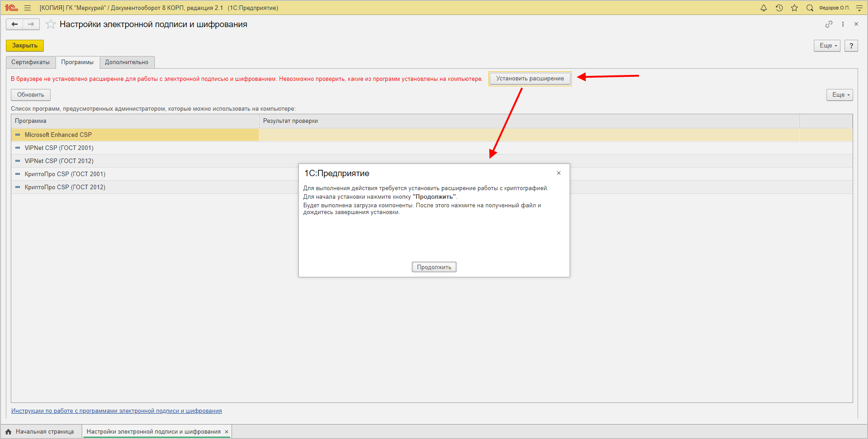This screenshot has width=868, height=439.
Task: Go back with the left arrow
Action: [14, 24]
